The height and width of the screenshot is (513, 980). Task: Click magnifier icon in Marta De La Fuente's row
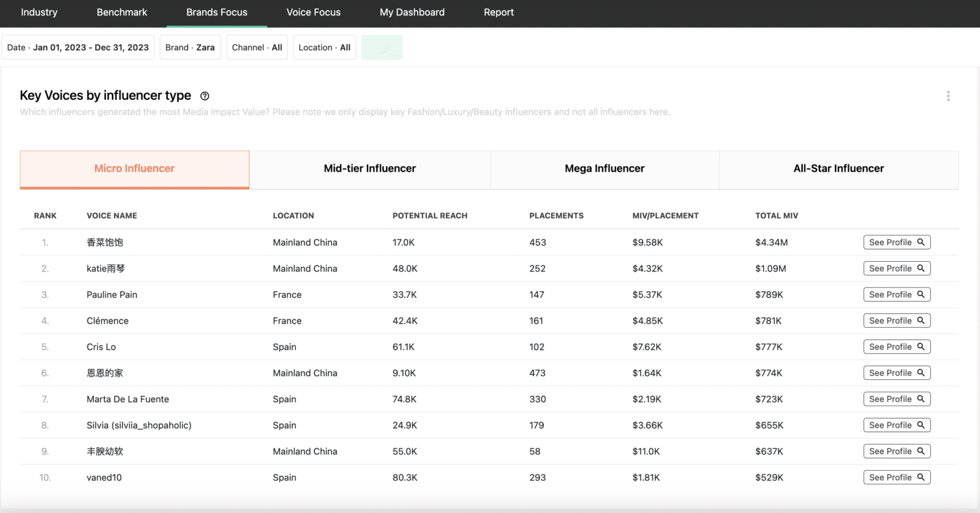point(921,398)
